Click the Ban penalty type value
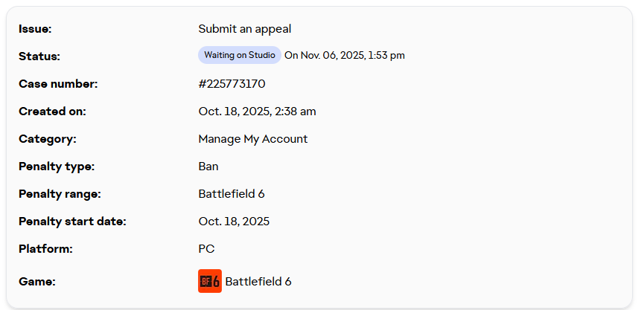This screenshot has width=644, height=310. click(208, 167)
